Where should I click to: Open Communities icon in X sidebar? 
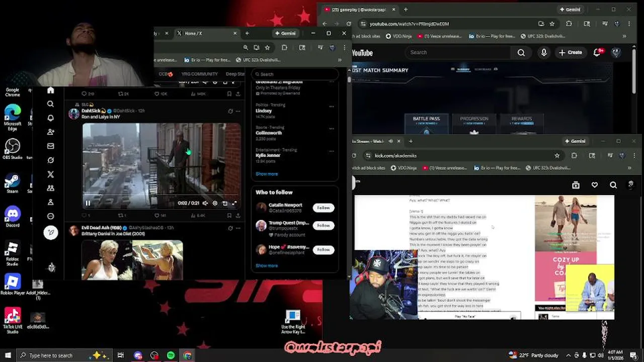pyautogui.click(x=50, y=188)
